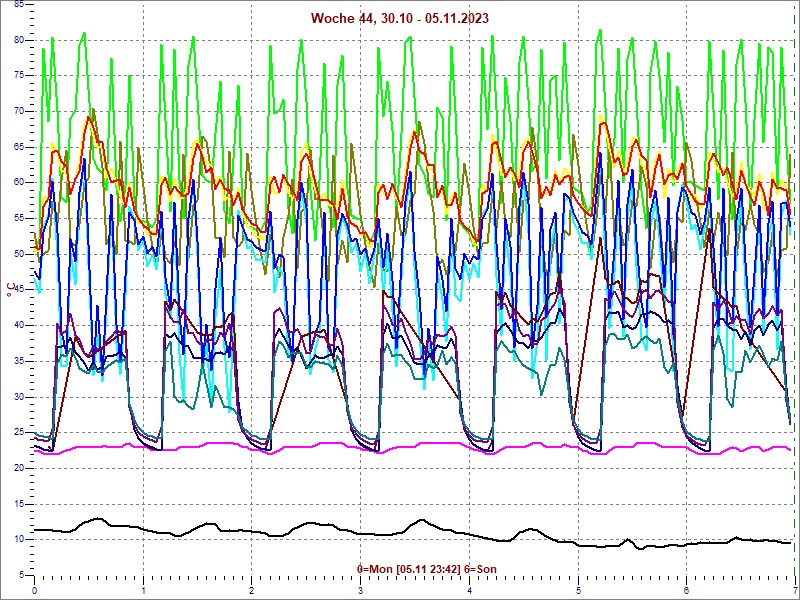Screen dimensions: 800x600
Task: Click the "0" day label on the horizontal axis
Action: point(34,591)
